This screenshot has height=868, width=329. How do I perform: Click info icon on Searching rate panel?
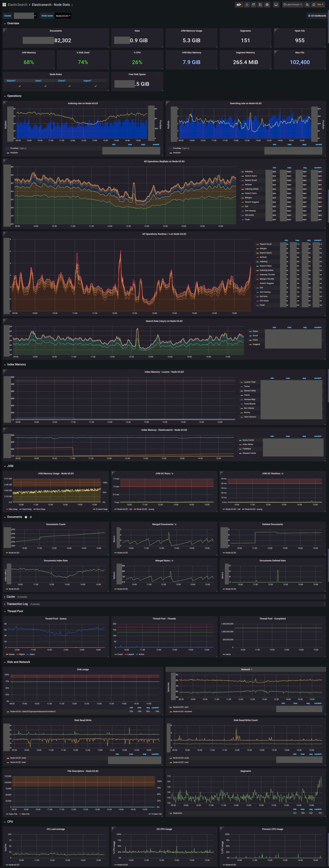coord(167,103)
